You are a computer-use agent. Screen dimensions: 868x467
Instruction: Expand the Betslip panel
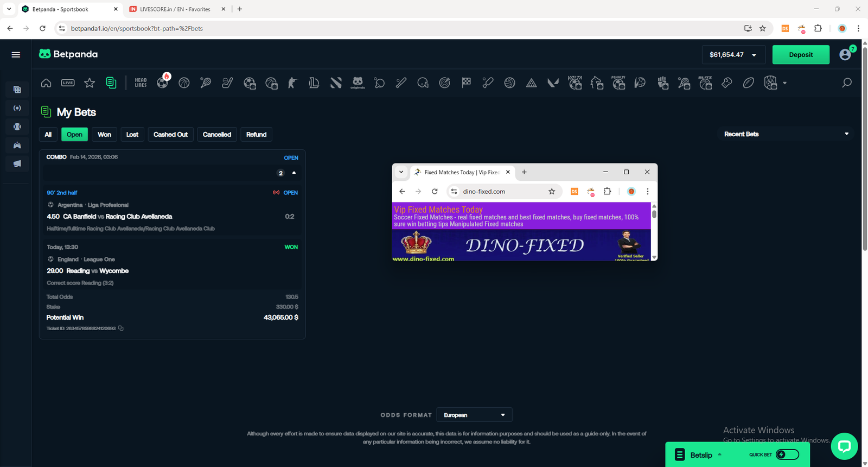pyautogui.click(x=701, y=455)
